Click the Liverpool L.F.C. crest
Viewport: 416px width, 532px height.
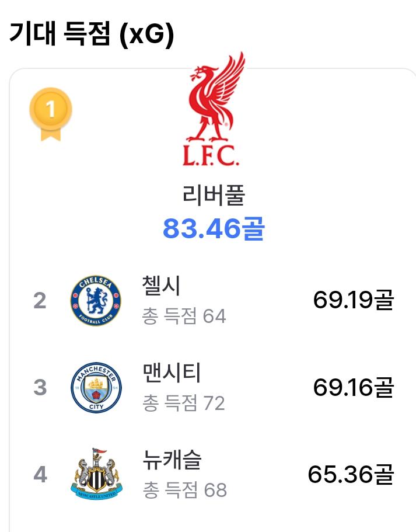[x=214, y=109]
